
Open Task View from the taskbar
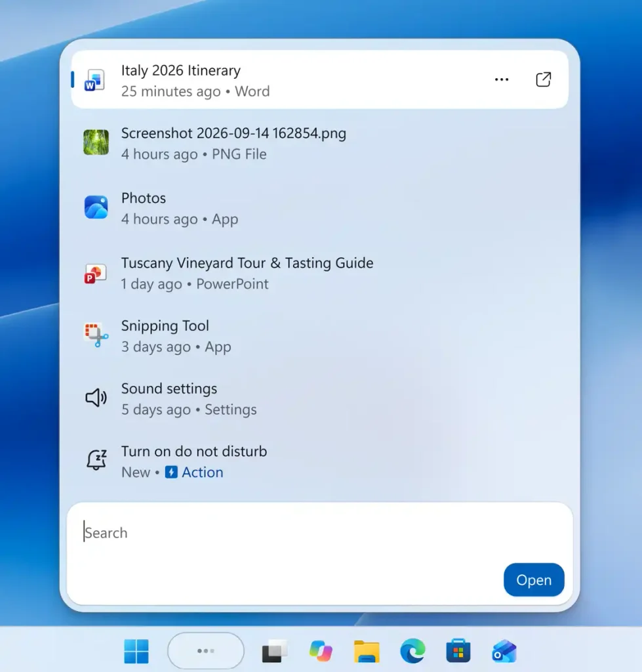click(x=275, y=652)
